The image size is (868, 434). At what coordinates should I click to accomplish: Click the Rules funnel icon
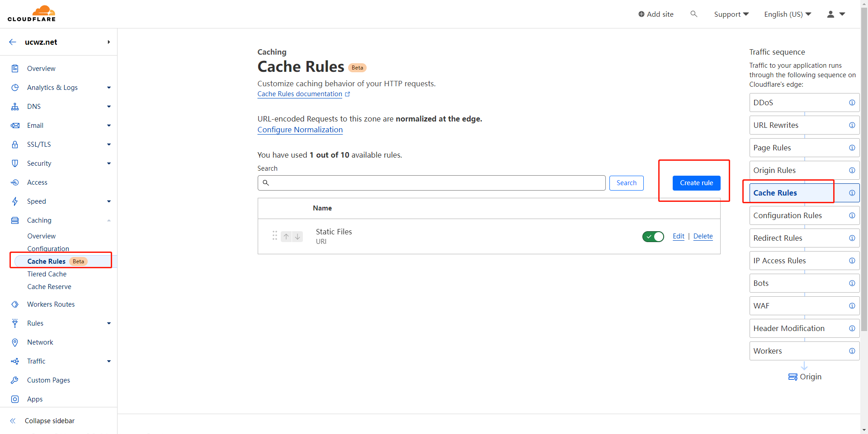15,323
